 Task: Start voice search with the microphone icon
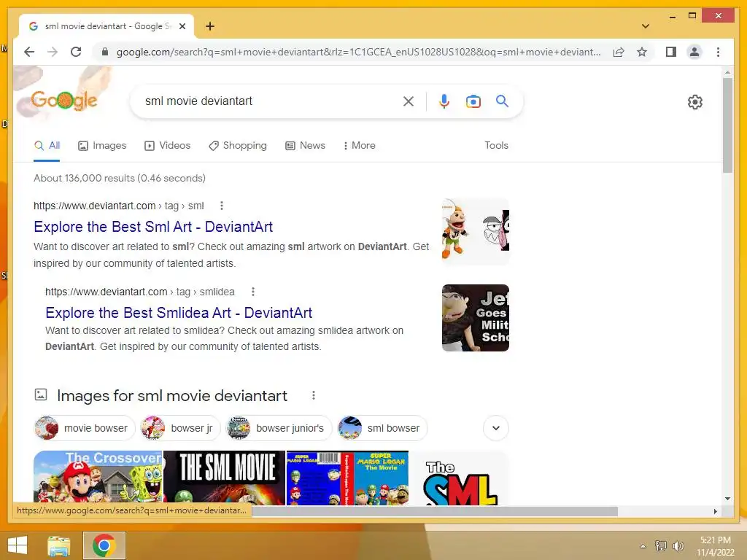pos(444,101)
